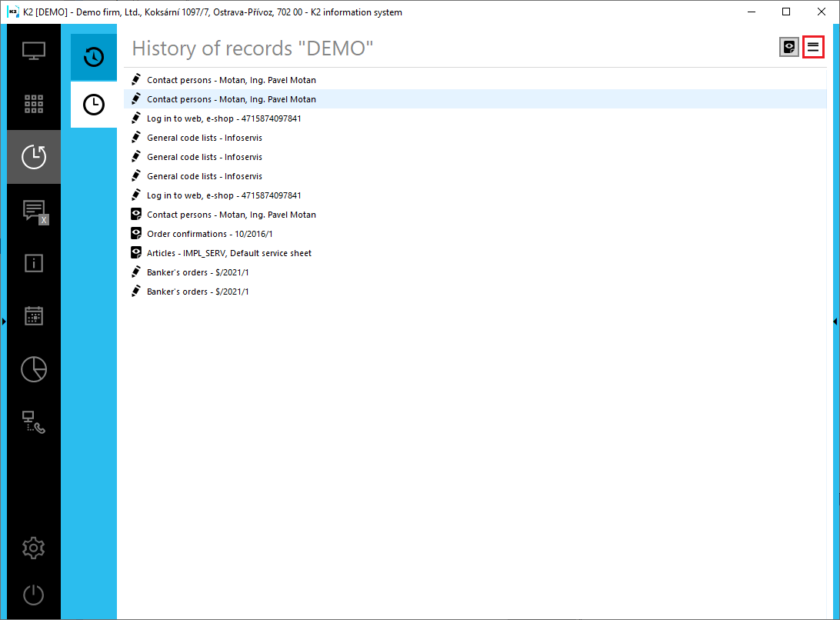Open the pie chart icon in sidebar
The image size is (840, 620).
34,369
